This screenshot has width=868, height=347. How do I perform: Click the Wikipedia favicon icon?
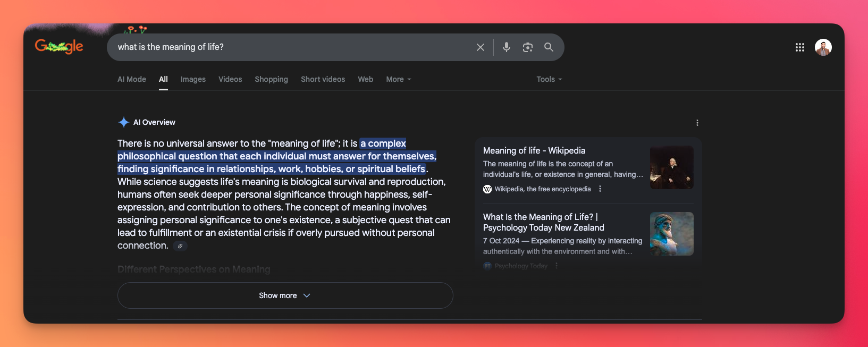point(487,189)
